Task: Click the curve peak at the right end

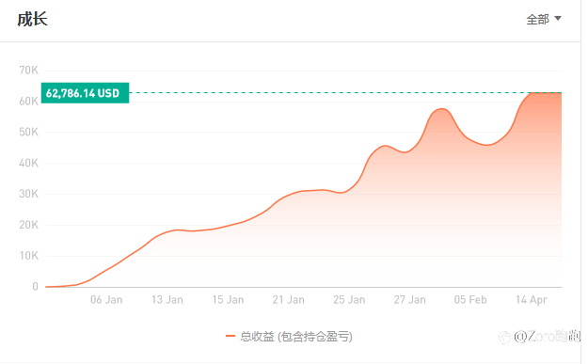Action: (x=534, y=92)
